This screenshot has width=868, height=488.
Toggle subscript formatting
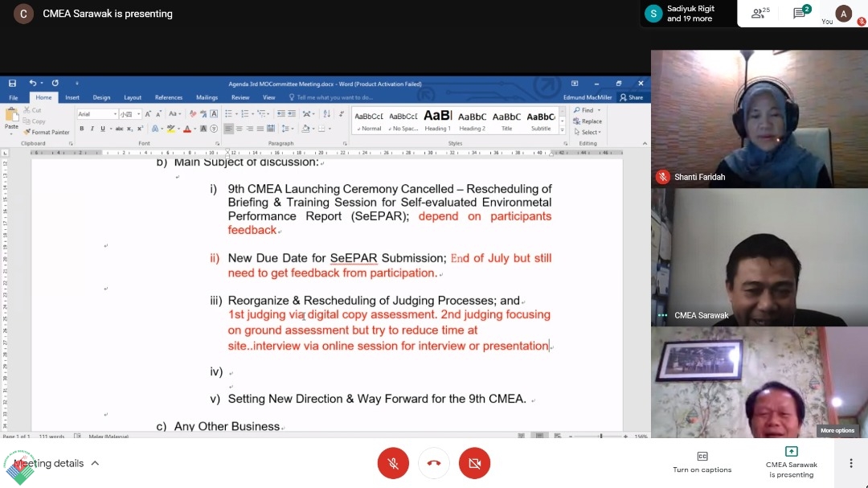[129, 129]
